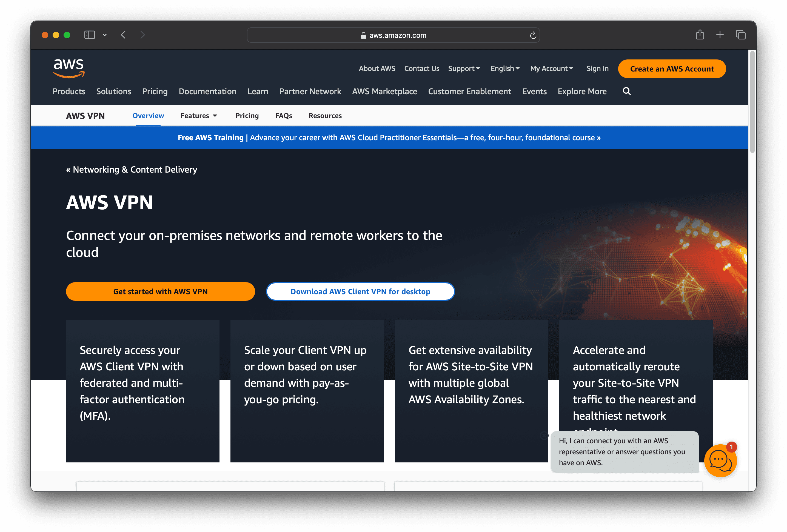Click the AWS logo
The image size is (787, 532).
[x=69, y=68]
